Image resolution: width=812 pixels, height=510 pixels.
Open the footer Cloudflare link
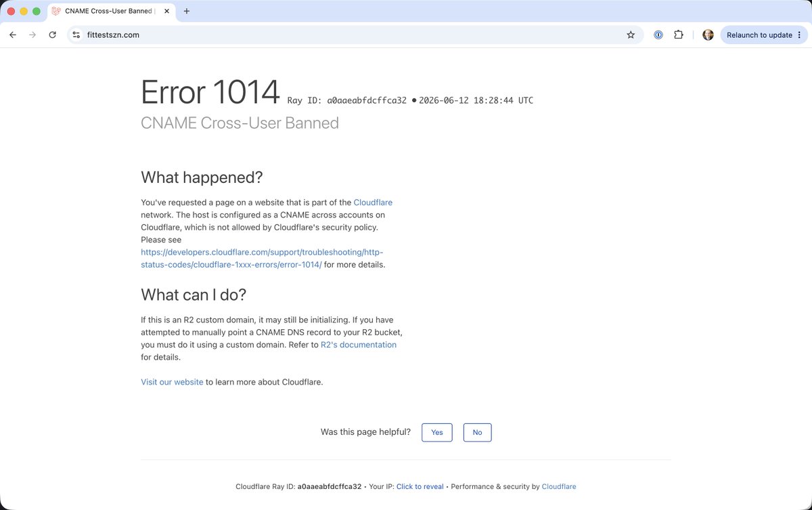(x=559, y=486)
